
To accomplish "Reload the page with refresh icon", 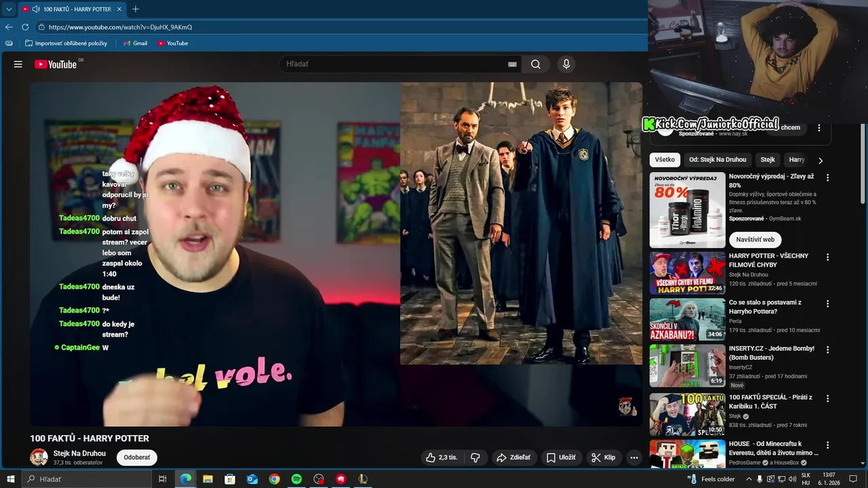I will (25, 27).
